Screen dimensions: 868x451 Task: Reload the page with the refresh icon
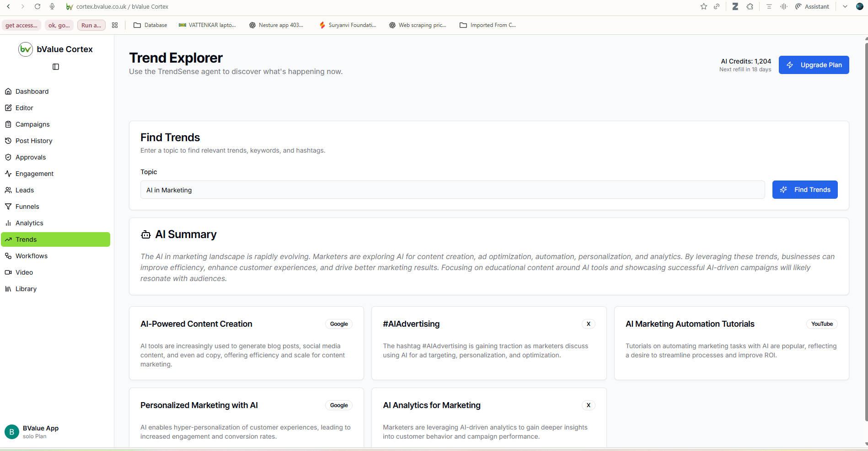[38, 6]
